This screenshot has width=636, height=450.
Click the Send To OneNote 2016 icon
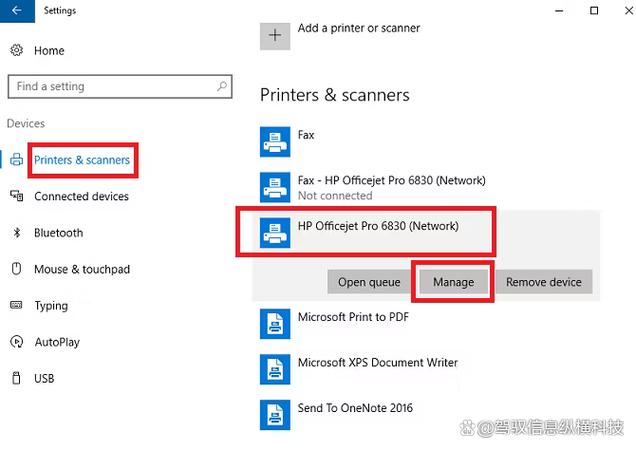[275, 415]
